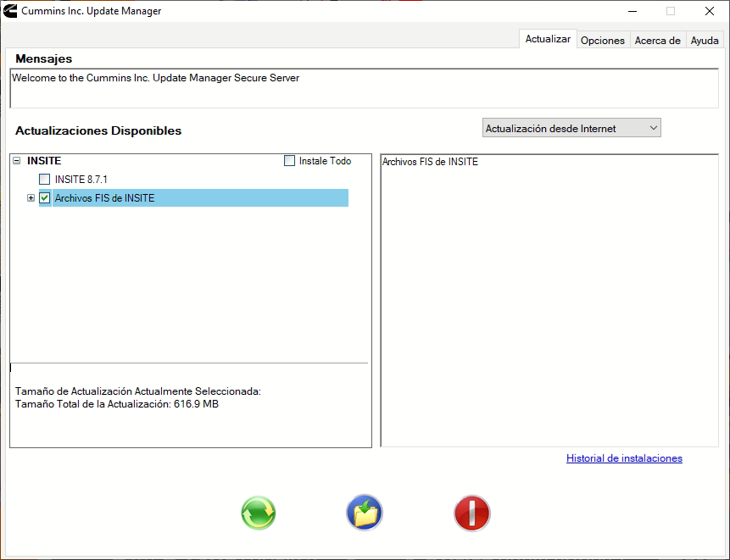The image size is (730, 560).
Task: Click the red stop icon
Action: click(472, 513)
